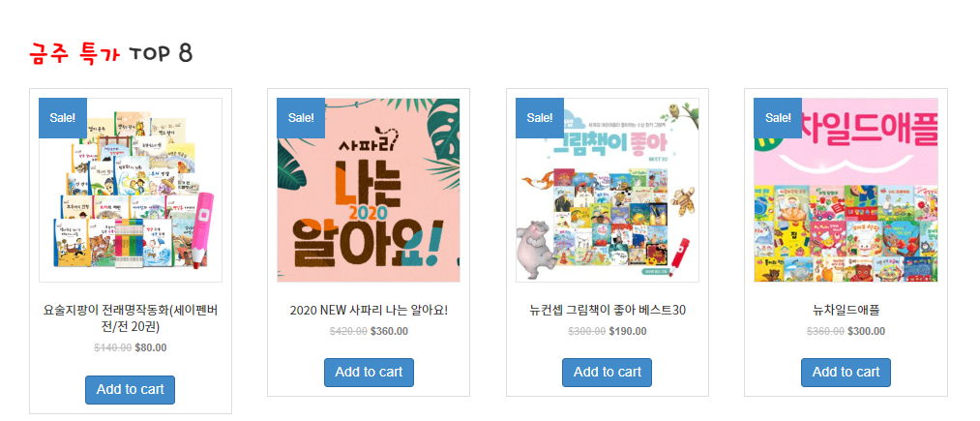Image resolution: width=980 pixels, height=421 pixels.
Task: Add 요술지팡이 전래명작동화 to cart
Action: [x=130, y=390]
